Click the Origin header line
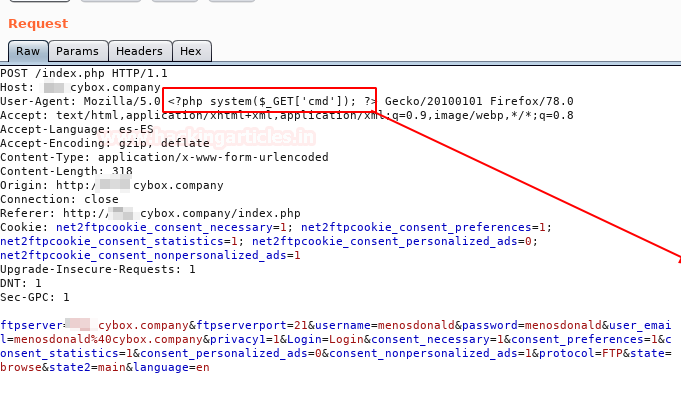 pos(112,185)
